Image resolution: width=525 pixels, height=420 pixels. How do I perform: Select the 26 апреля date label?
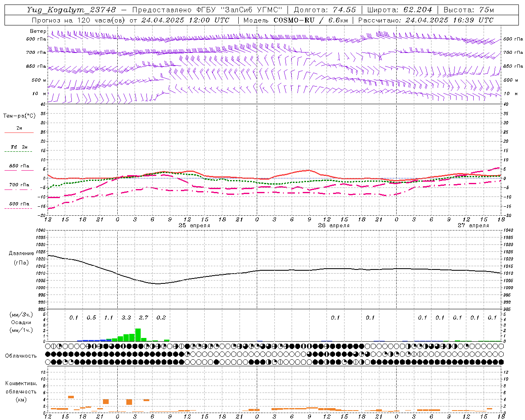[x=334, y=226]
